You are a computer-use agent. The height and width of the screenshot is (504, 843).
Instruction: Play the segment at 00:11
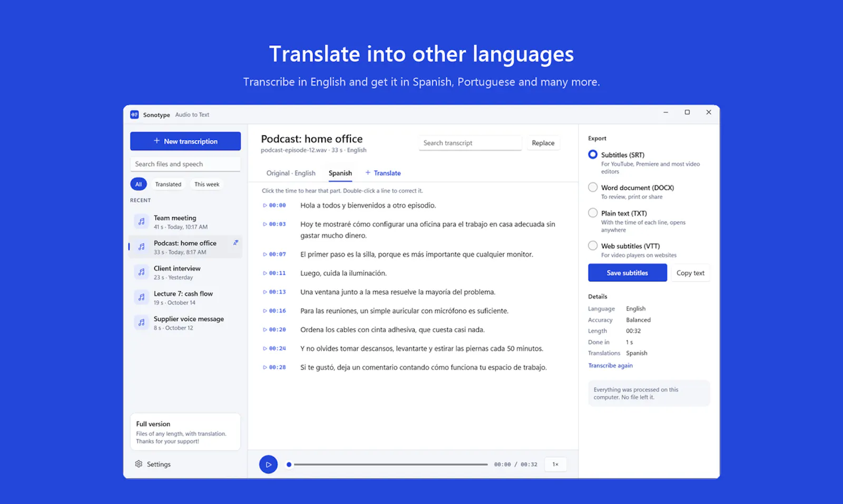[x=275, y=273]
